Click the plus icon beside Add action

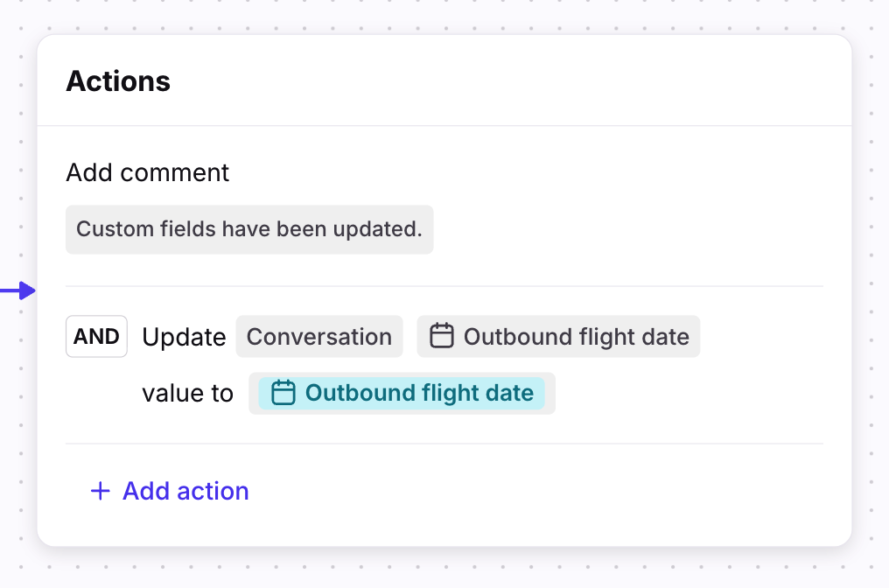[x=101, y=492]
